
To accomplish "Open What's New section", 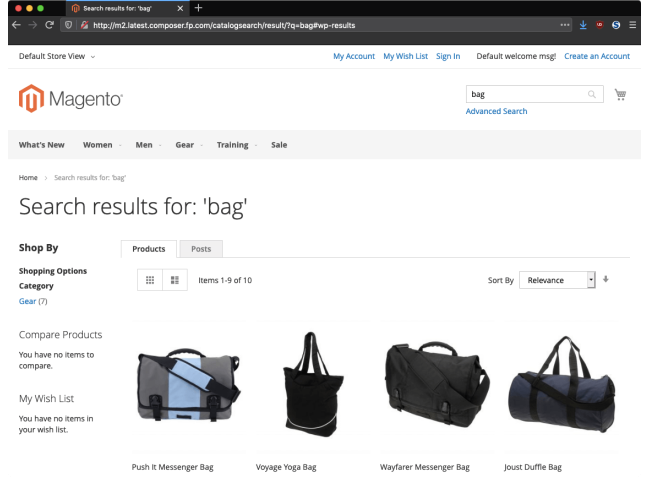I will 41,145.
